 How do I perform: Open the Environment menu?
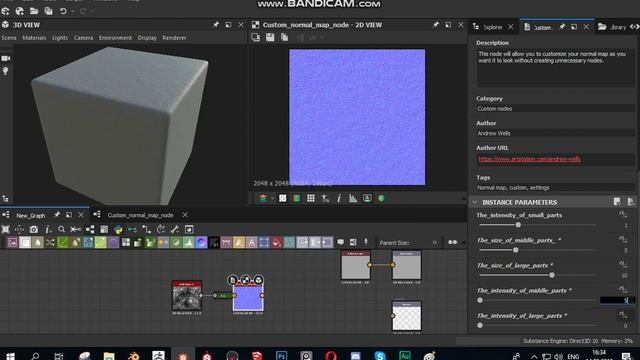[x=115, y=38]
